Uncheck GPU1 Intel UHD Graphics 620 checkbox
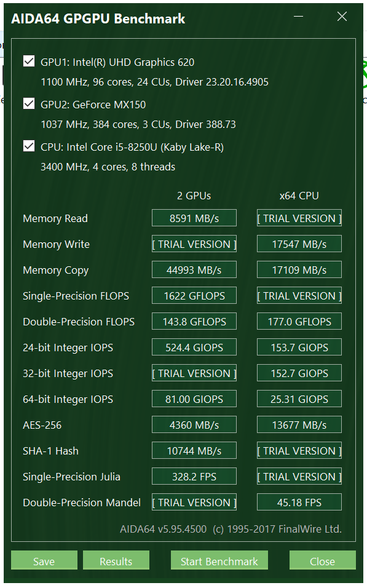The width and height of the screenshot is (367, 588). click(x=29, y=61)
